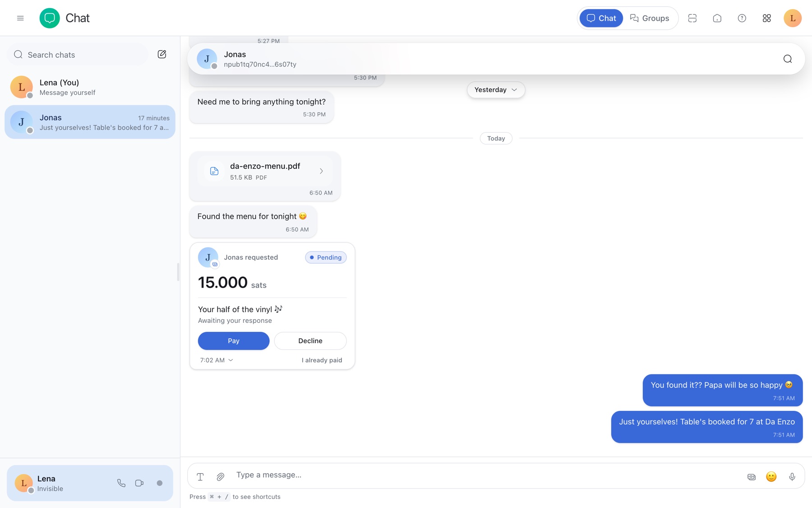Viewport: 812px width, 508px height.
Task: Start a voice call from Lena panel
Action: click(x=121, y=483)
